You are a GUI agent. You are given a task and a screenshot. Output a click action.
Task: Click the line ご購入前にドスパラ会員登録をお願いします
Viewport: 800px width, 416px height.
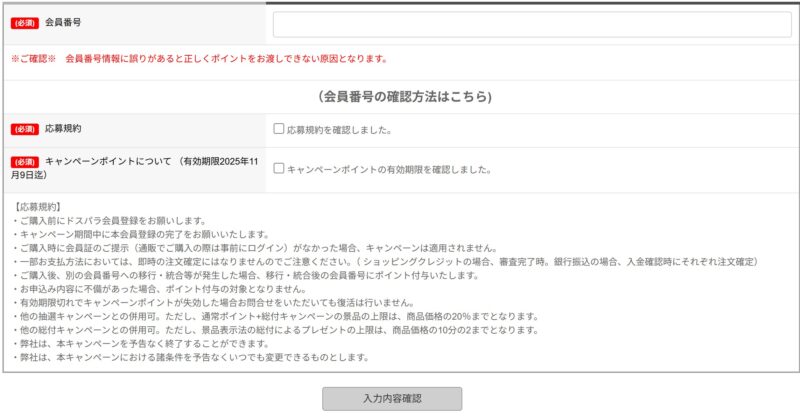tap(109, 221)
